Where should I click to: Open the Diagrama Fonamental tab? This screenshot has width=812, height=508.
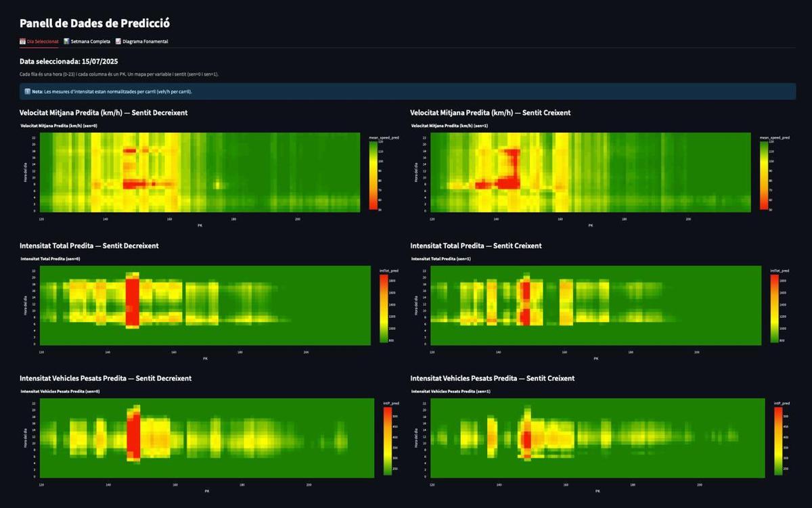144,41
